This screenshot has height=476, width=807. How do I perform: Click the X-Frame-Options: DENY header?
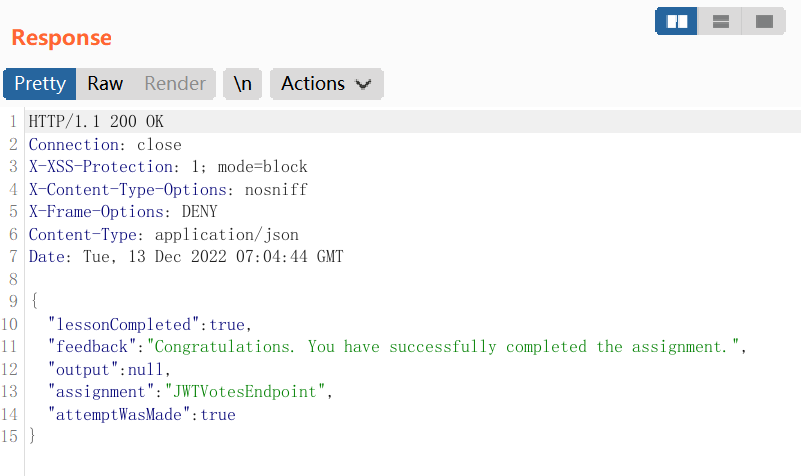[123, 211]
